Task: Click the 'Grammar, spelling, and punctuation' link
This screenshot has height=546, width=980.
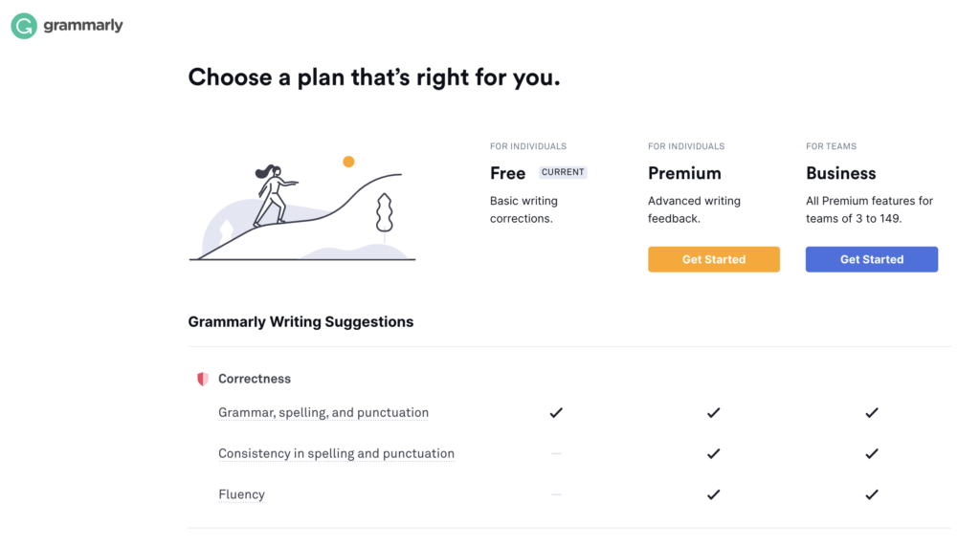Action: click(x=323, y=413)
